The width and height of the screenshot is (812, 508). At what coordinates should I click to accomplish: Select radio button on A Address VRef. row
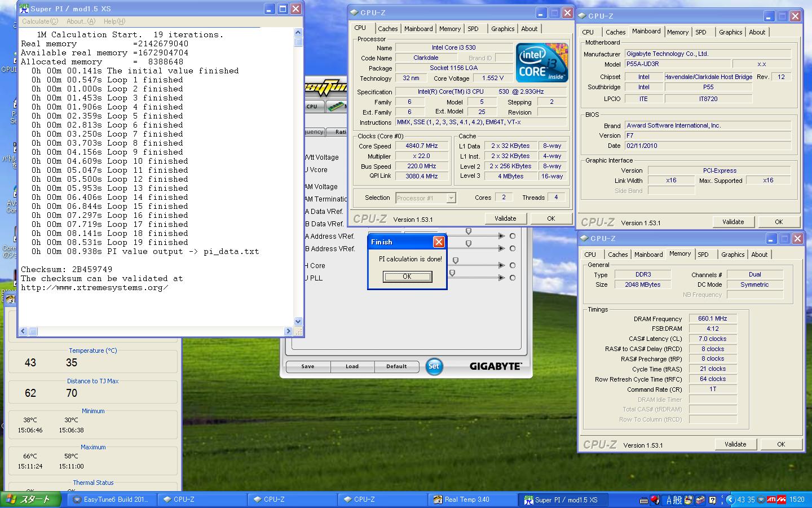[513, 236]
